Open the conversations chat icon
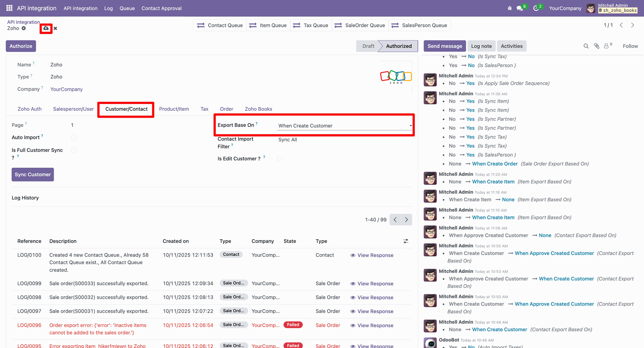The image size is (644, 348). (520, 8)
